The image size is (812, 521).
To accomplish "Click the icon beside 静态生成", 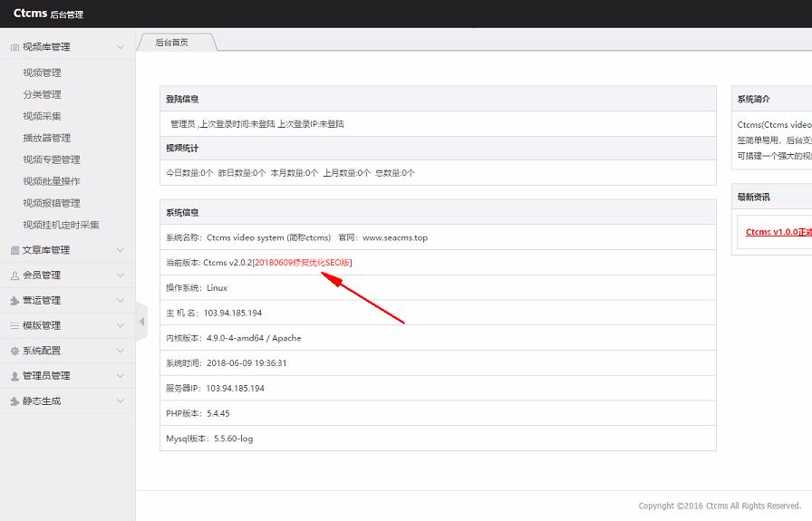I will click(15, 401).
